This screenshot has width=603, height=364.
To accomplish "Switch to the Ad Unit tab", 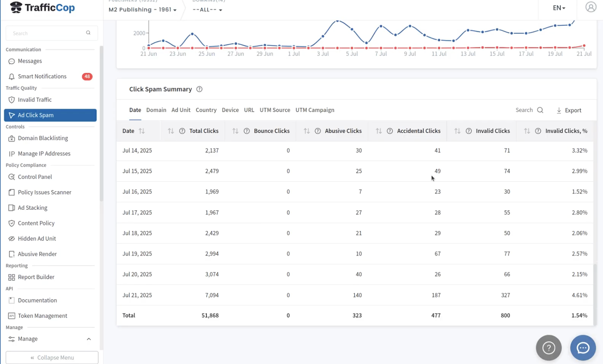I will point(181,110).
